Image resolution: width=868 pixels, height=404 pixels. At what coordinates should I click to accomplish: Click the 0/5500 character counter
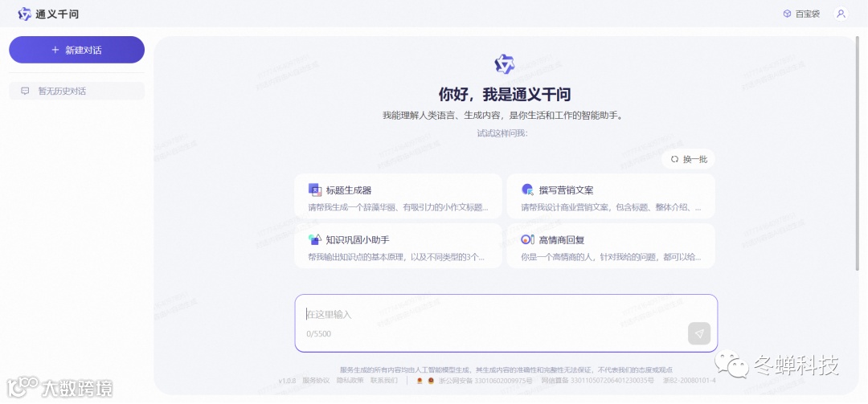tap(319, 333)
